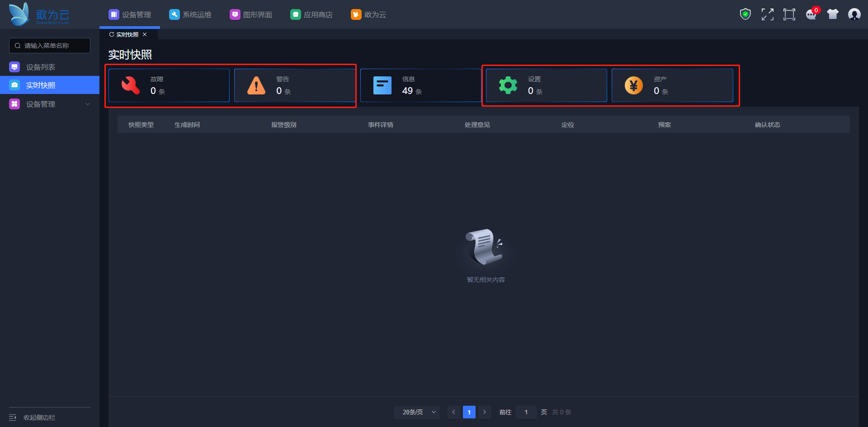The image size is (868, 427).
Task: Select the 设置 snapshot card
Action: tap(546, 85)
